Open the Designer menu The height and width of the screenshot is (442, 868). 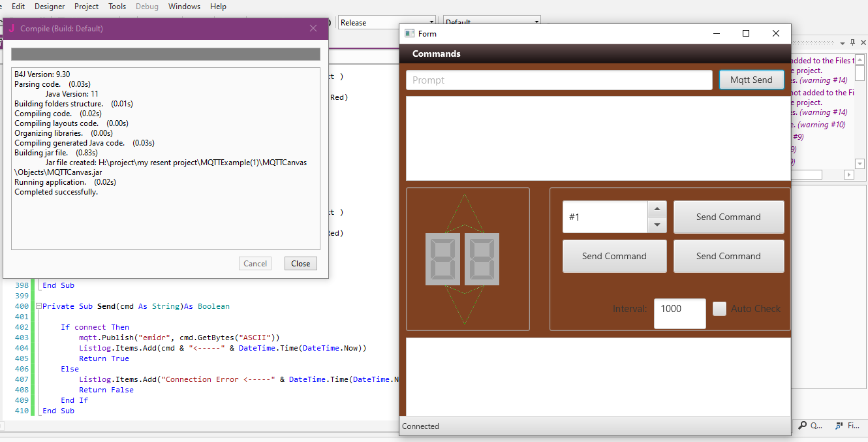(x=50, y=7)
